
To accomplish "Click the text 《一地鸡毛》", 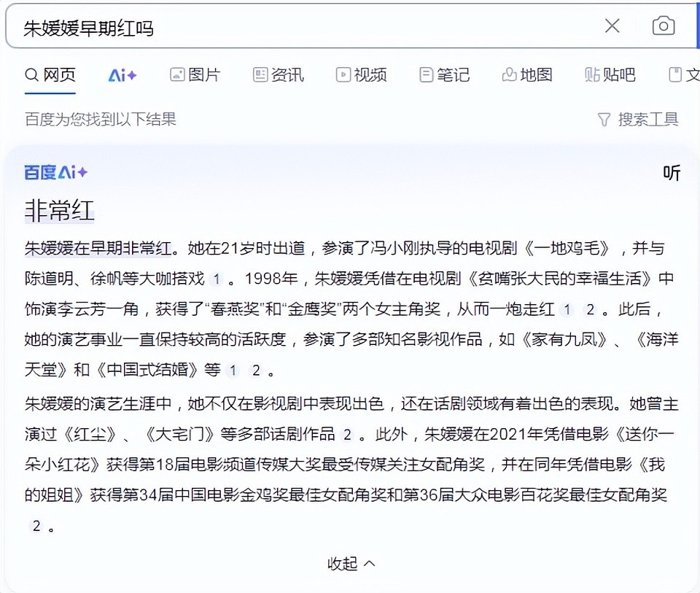I will [x=567, y=248].
